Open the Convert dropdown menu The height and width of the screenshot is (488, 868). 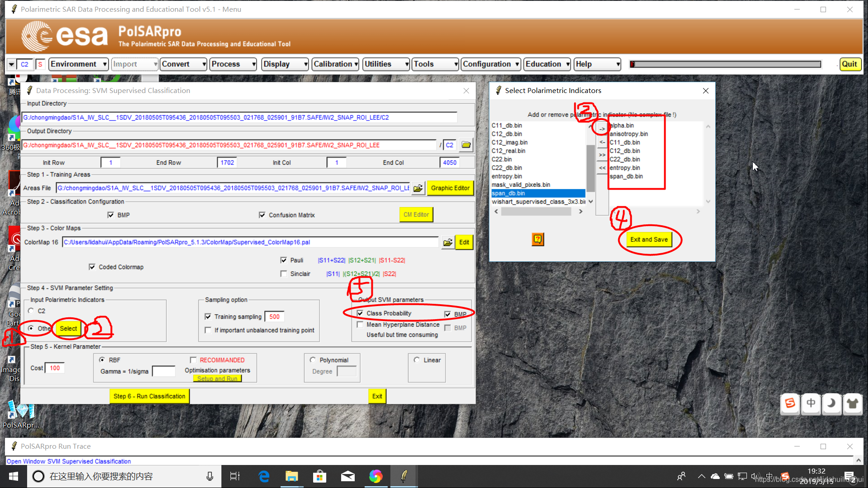click(183, 64)
